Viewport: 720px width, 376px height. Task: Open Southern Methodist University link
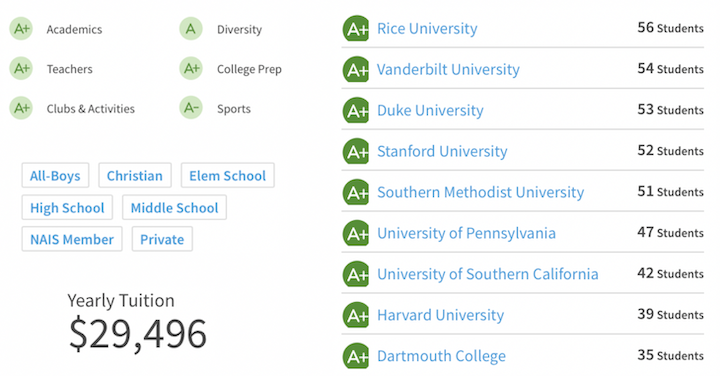480,192
